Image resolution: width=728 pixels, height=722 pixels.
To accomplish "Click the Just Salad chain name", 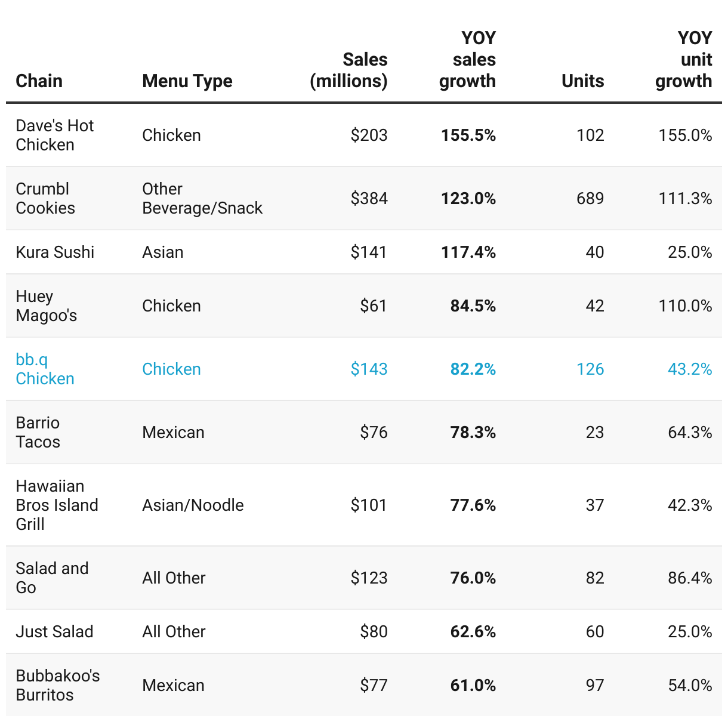I will pyautogui.click(x=54, y=631).
